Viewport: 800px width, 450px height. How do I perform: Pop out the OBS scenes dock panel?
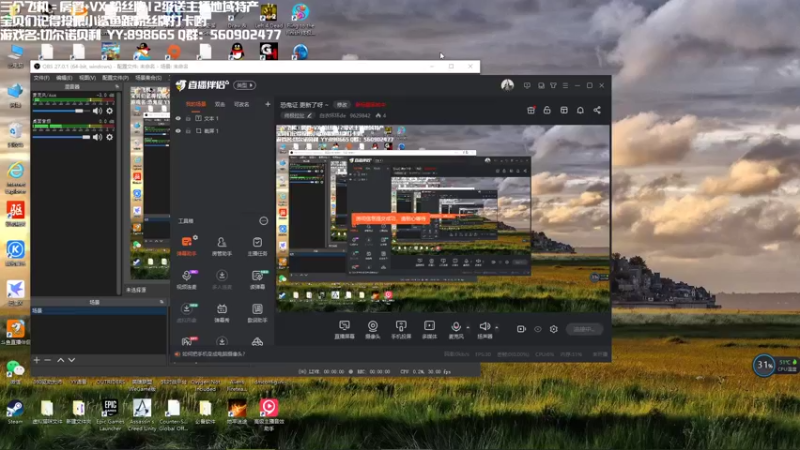click(x=162, y=302)
